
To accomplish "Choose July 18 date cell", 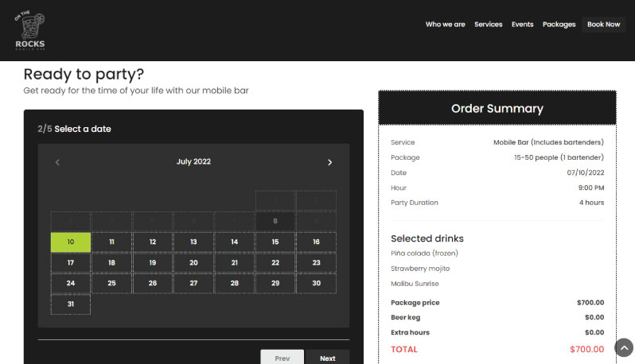I will pos(111,263).
